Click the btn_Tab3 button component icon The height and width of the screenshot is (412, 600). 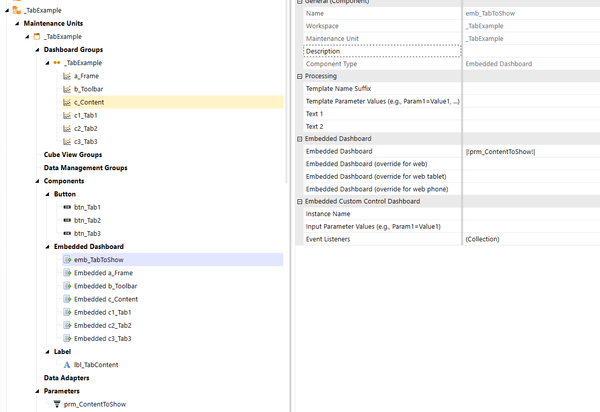pos(66,233)
